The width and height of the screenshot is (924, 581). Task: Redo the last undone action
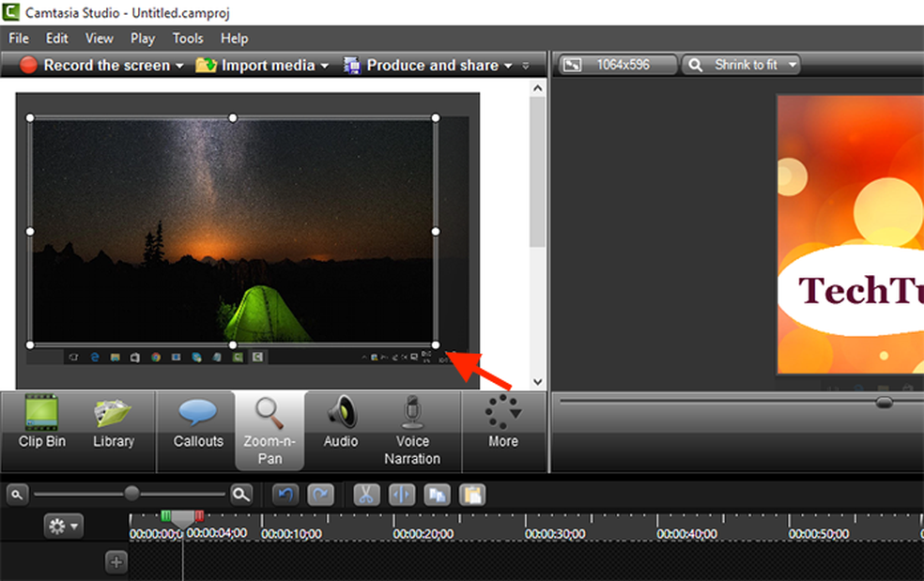tap(320, 494)
